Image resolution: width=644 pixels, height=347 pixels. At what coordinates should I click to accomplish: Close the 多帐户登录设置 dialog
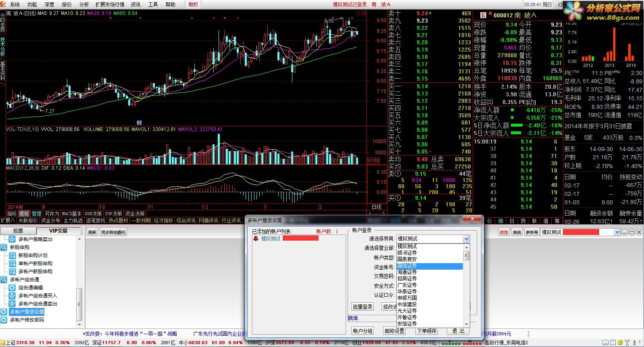pyautogui.click(x=472, y=218)
